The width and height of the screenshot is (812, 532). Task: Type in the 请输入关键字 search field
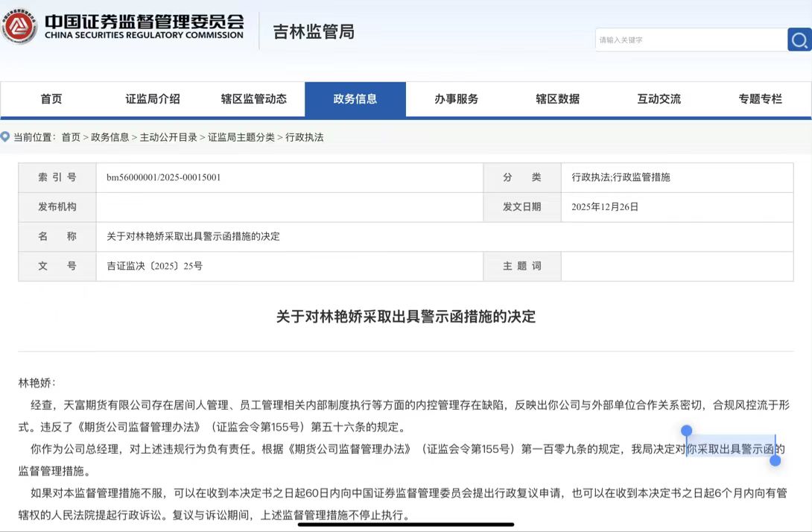[690, 40]
